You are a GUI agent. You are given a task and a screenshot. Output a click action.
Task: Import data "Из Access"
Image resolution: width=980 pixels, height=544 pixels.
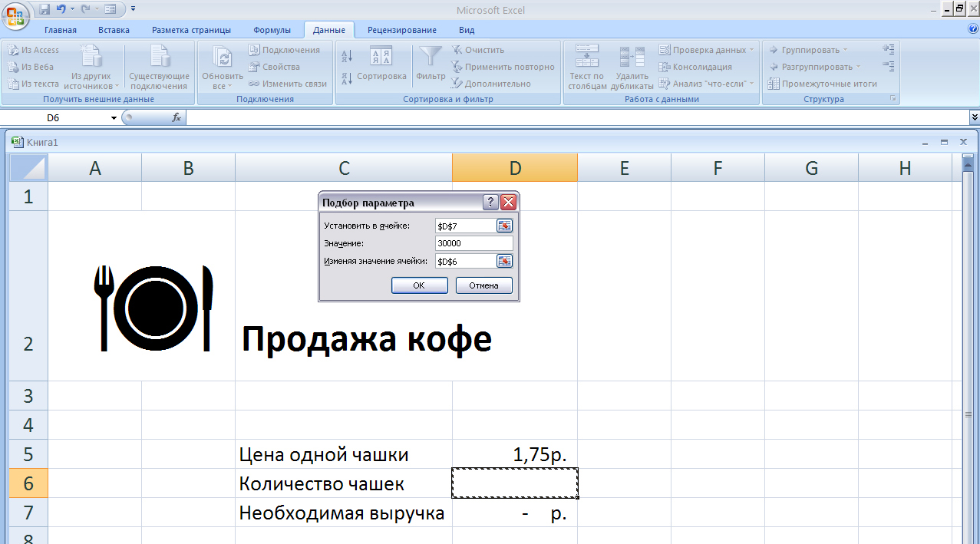click(x=34, y=50)
